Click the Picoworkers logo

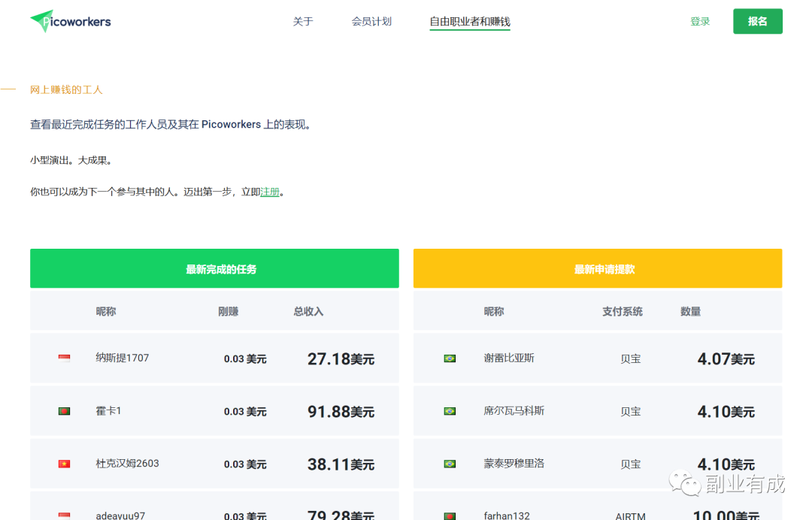[69, 21]
